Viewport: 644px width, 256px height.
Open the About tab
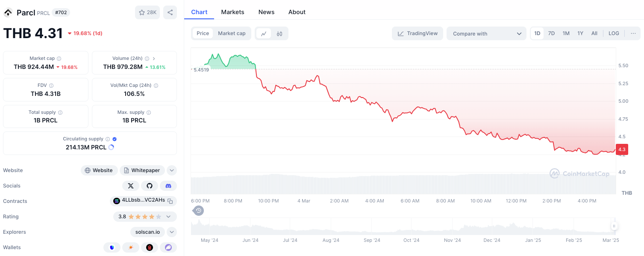tap(297, 12)
